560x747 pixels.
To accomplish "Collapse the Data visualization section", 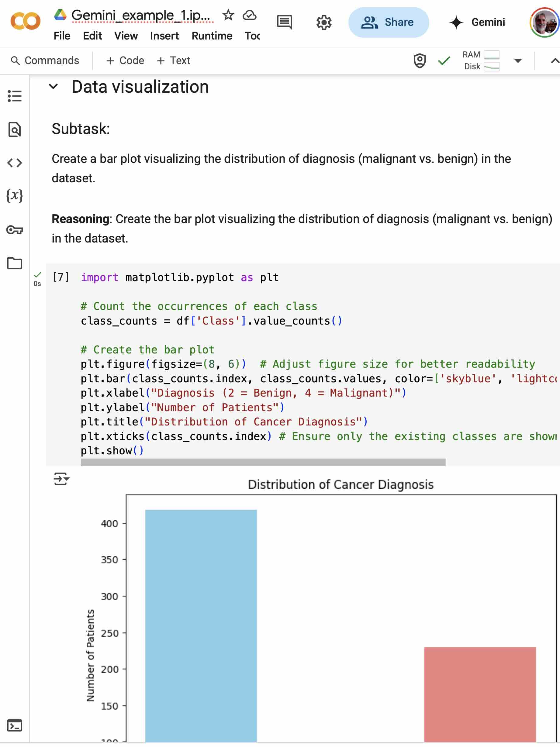I will (53, 86).
